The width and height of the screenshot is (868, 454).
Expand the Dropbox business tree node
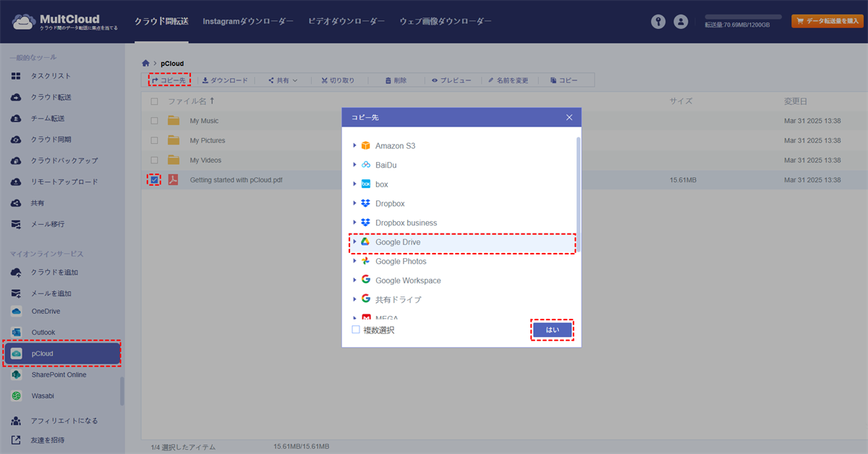[354, 222]
